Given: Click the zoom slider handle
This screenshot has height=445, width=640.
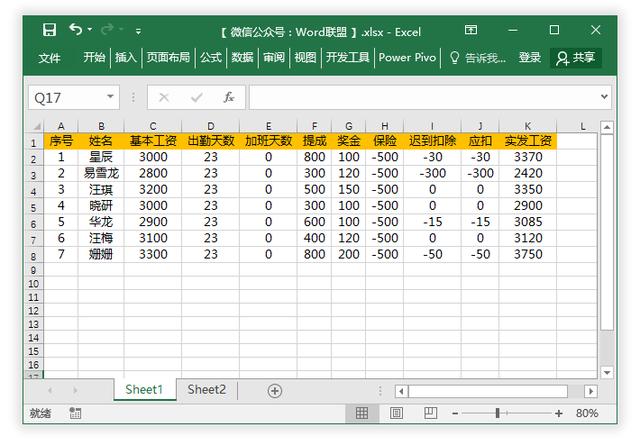Looking at the screenshot, I should click(x=497, y=413).
